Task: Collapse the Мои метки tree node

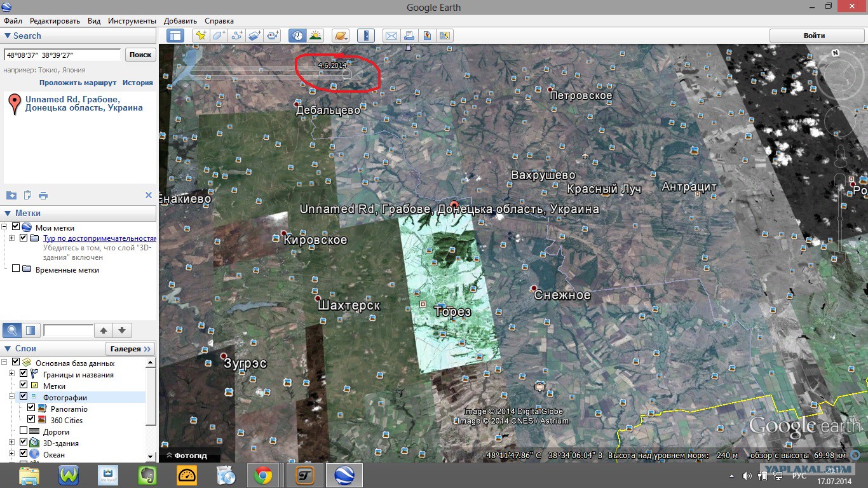Action: [x=5, y=227]
